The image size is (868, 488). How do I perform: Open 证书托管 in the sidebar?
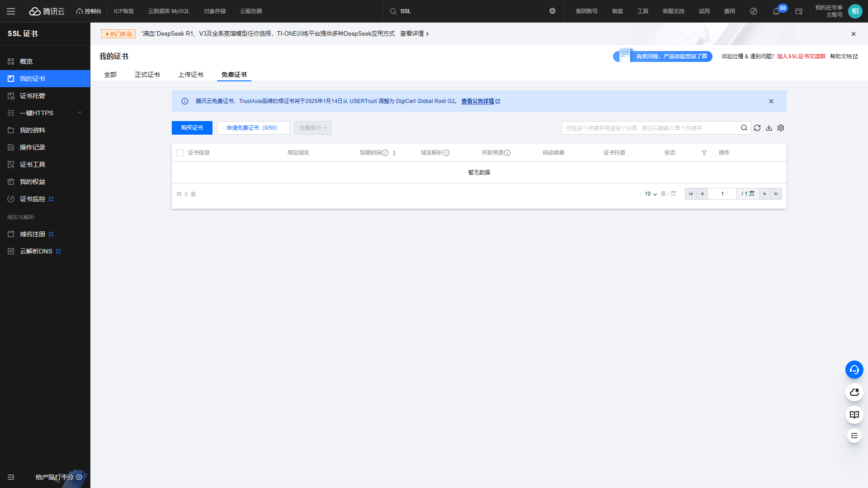(x=33, y=96)
